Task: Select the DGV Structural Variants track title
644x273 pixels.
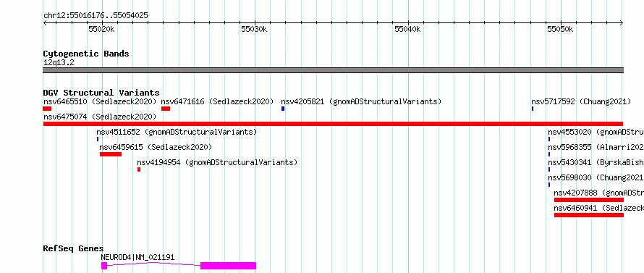Action: click(101, 93)
